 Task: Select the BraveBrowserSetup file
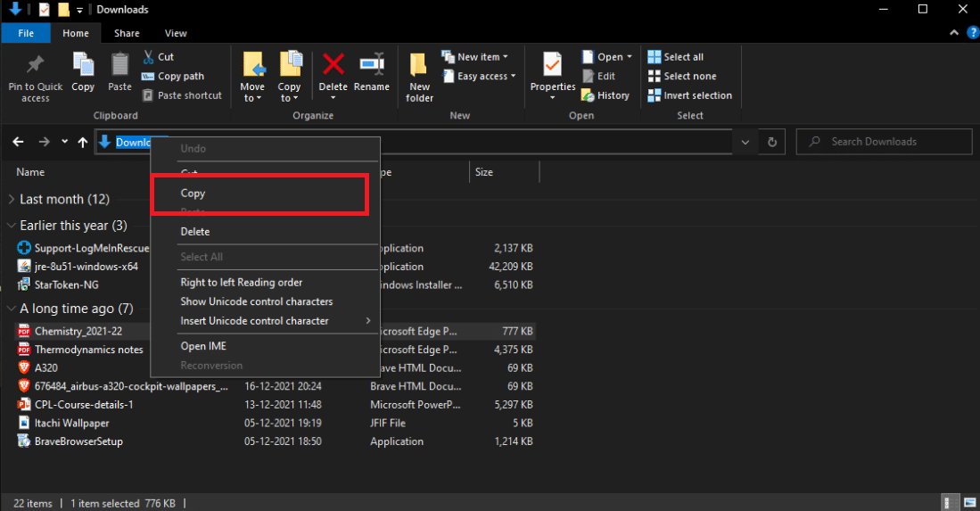[78, 441]
